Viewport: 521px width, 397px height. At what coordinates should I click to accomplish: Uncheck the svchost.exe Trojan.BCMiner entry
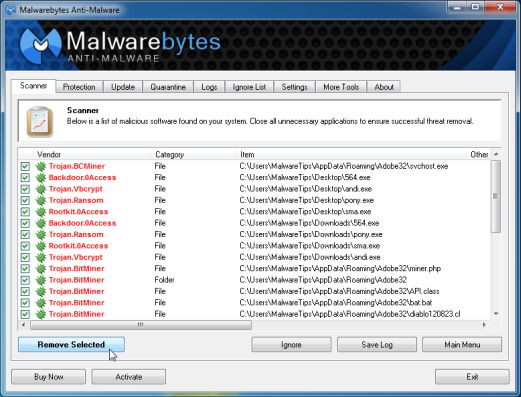25,166
